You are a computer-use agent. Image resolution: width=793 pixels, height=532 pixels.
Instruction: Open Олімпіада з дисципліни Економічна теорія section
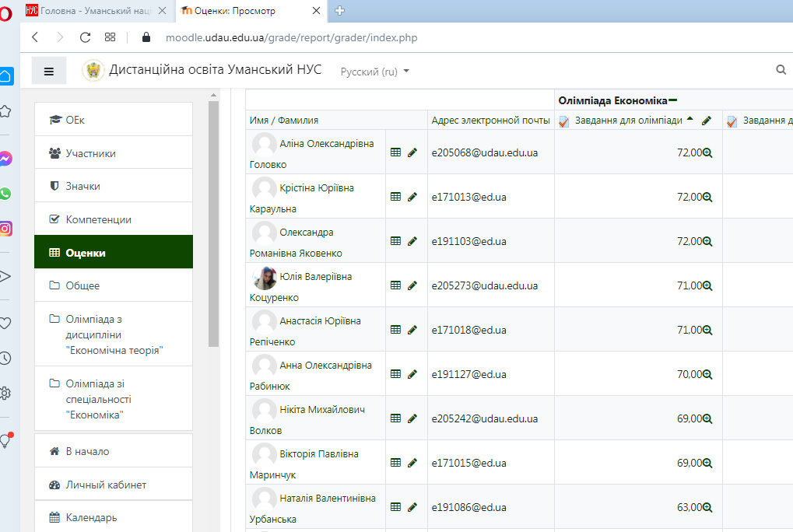click(x=114, y=334)
